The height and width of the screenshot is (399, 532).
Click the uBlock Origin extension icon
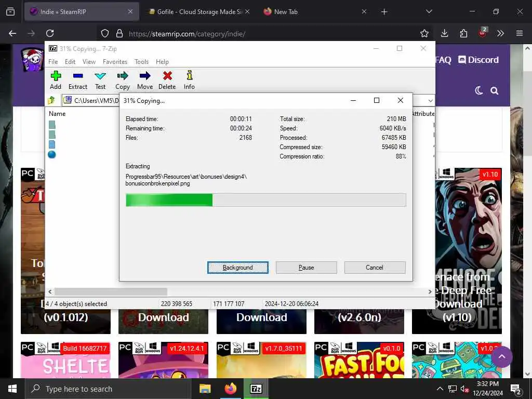pos(483,33)
